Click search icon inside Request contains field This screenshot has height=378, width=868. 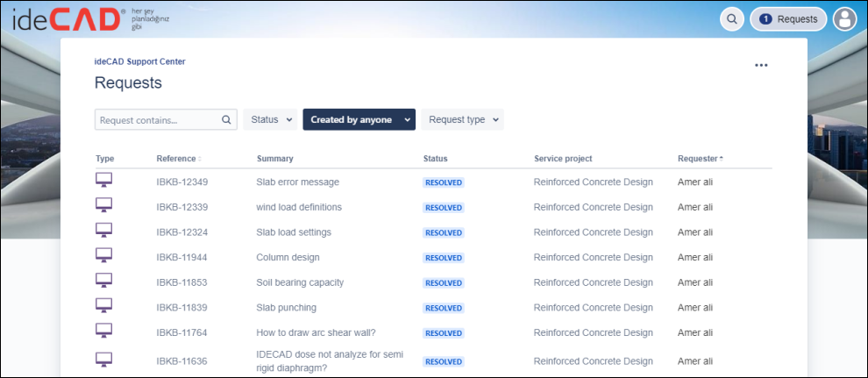[226, 120]
